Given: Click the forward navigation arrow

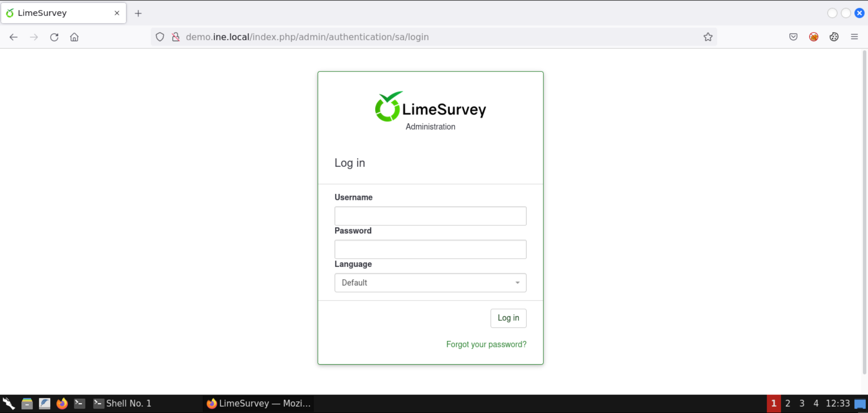Looking at the screenshot, I should [x=34, y=37].
